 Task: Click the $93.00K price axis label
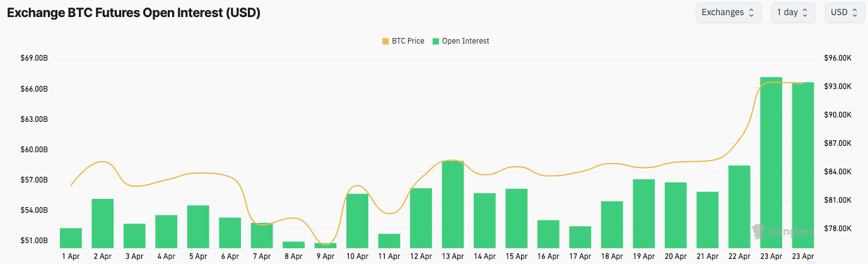[838, 87]
